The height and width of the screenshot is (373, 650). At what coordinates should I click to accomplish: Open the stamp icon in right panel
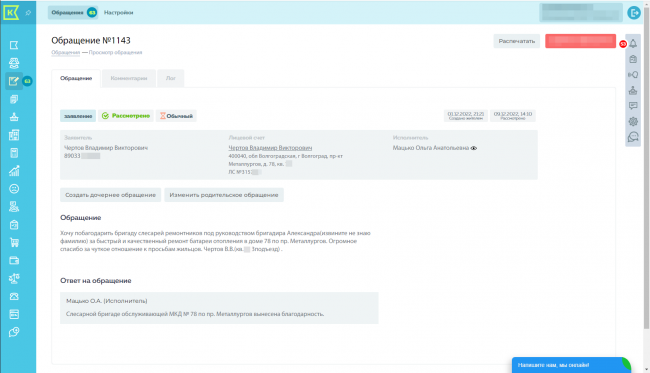click(x=633, y=90)
